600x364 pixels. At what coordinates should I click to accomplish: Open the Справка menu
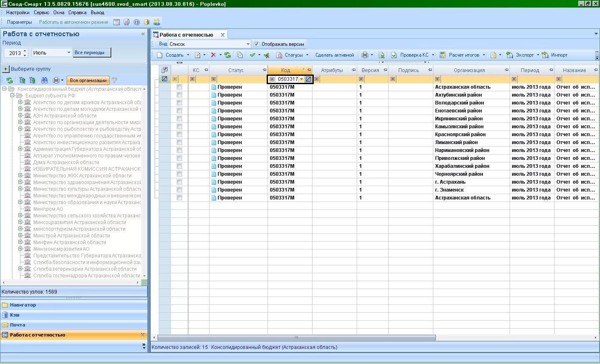tap(77, 12)
